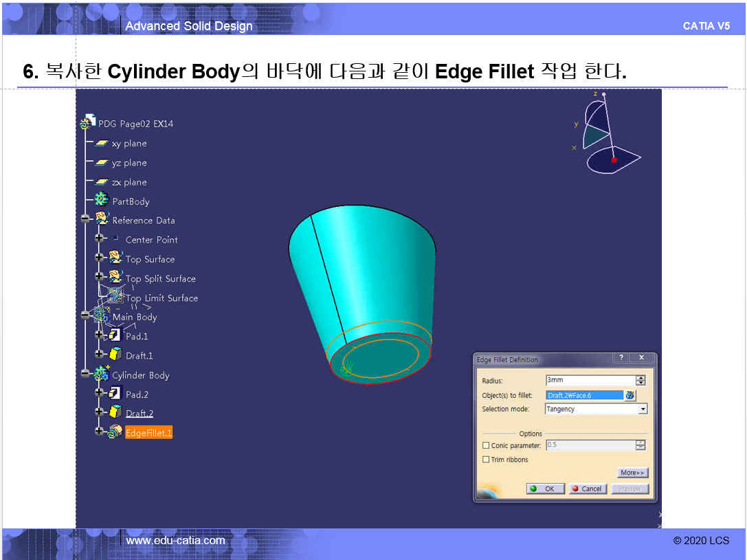
Task: Click the EdgeFillet.1 feature icon
Action: point(115,432)
